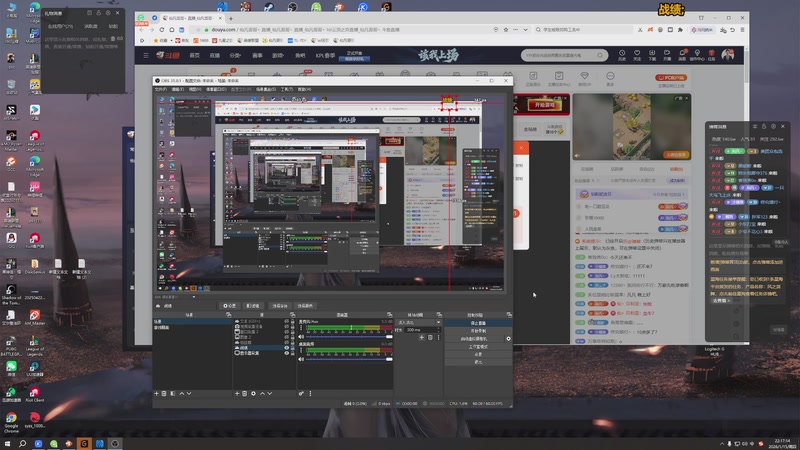Open Windows taskbar search
This screenshot has height=450, width=800.
pos(22,444)
